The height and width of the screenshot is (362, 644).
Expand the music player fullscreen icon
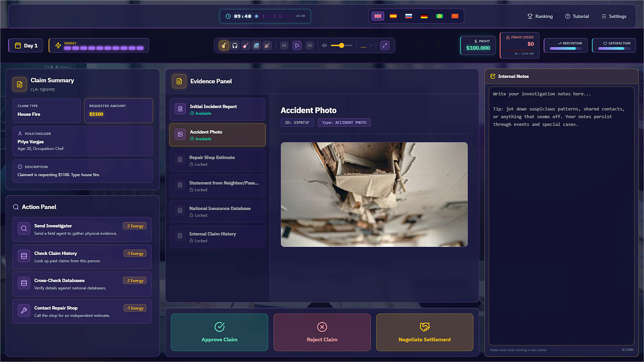(x=385, y=46)
